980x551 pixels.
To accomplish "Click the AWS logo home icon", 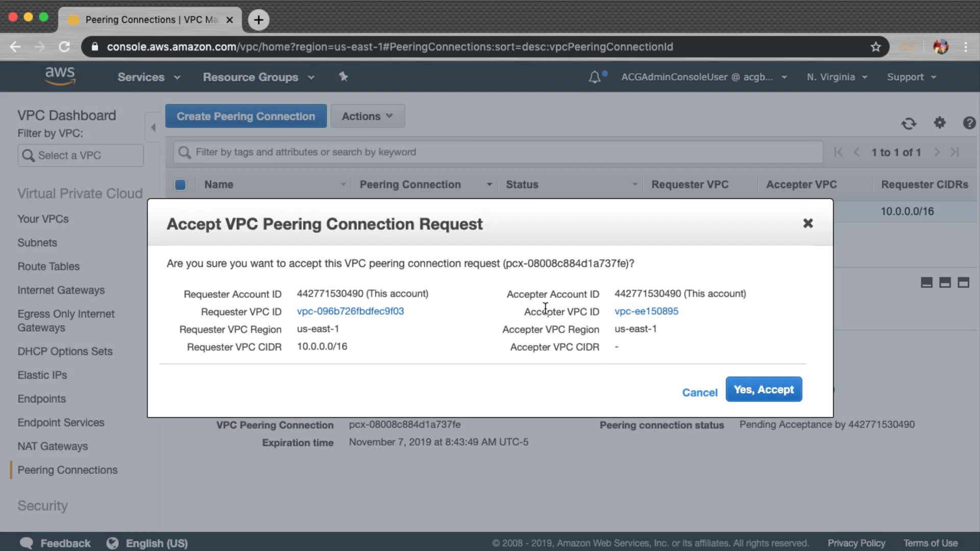I will [x=60, y=76].
